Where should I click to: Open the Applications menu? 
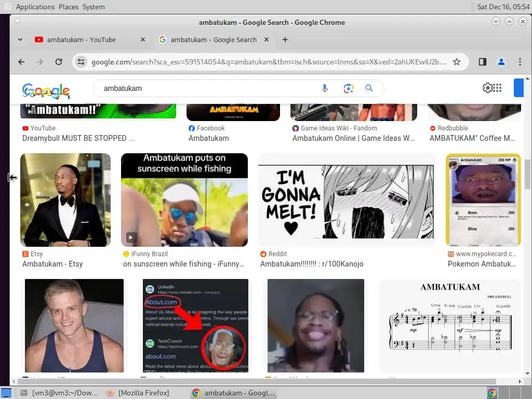coord(35,7)
